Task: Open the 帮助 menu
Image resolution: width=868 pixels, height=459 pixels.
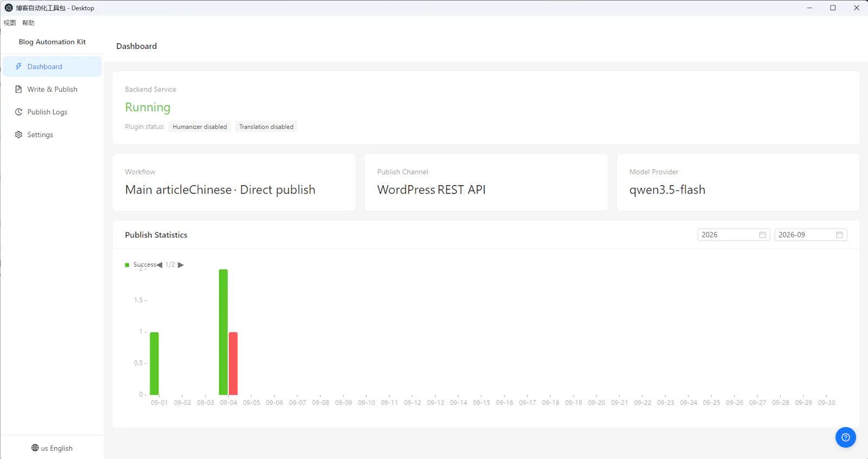Action: 28,23
